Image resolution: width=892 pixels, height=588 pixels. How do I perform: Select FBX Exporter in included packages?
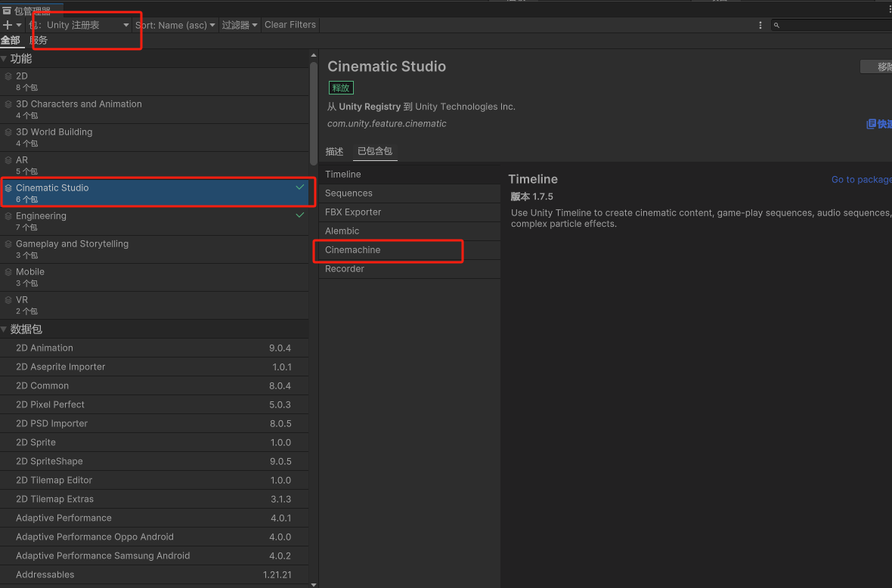pos(410,212)
